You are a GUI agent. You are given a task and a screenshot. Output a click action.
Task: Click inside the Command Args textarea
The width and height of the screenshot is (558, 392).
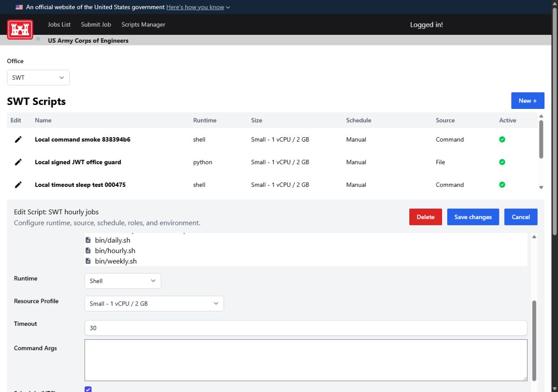tap(306, 360)
